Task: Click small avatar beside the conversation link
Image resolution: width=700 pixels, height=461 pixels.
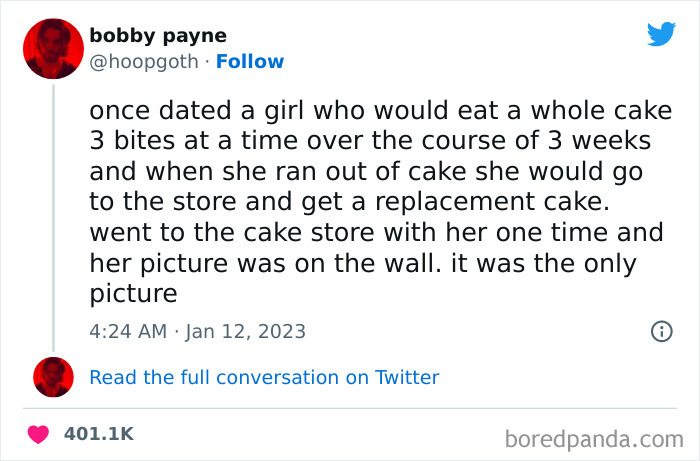Action: point(53,377)
